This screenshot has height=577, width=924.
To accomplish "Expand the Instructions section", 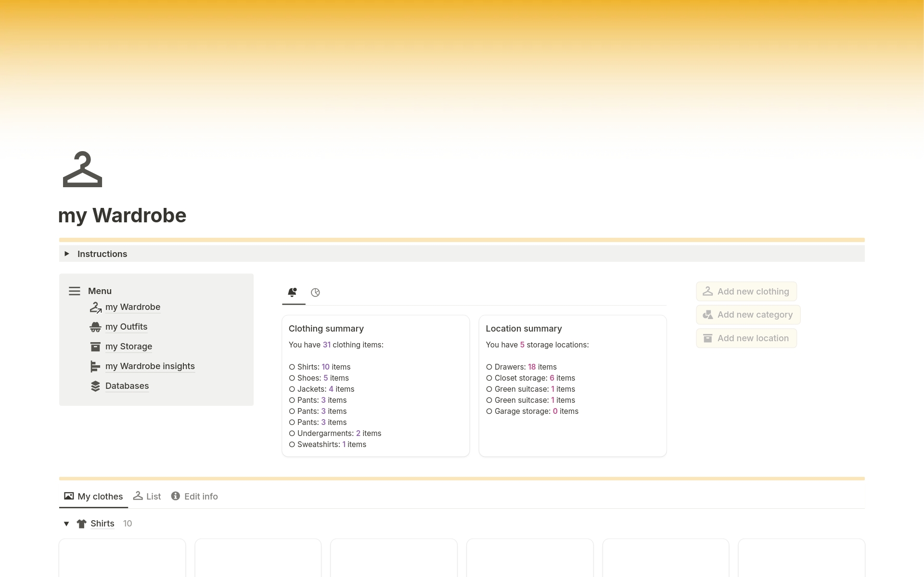I will pos(67,254).
